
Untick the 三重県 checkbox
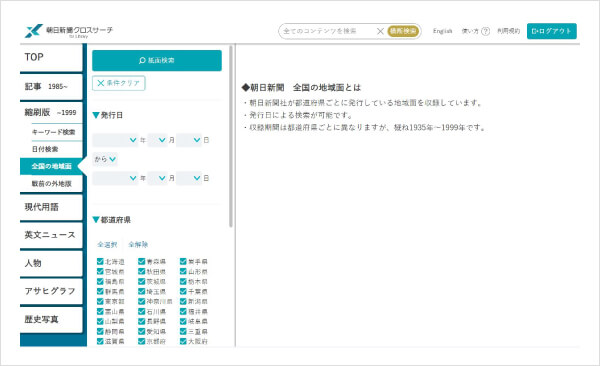(x=183, y=331)
